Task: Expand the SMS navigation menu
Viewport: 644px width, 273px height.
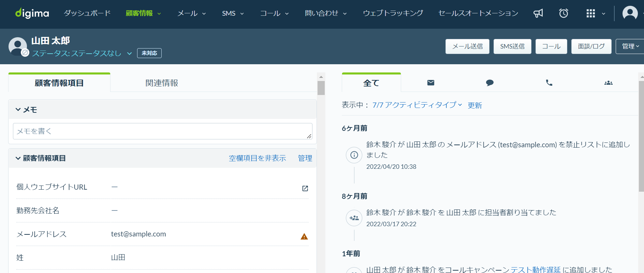Action: 233,13
